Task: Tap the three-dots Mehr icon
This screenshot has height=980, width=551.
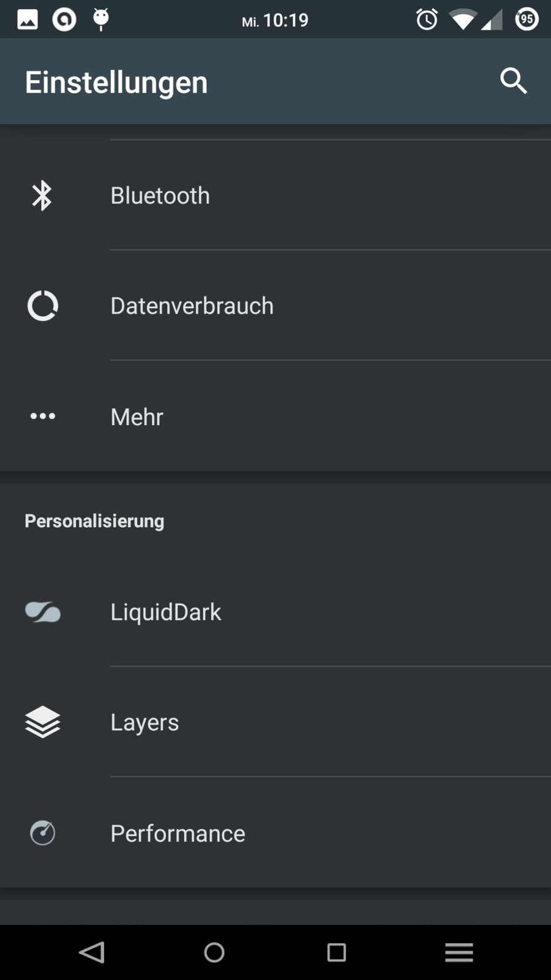Action: (42, 417)
